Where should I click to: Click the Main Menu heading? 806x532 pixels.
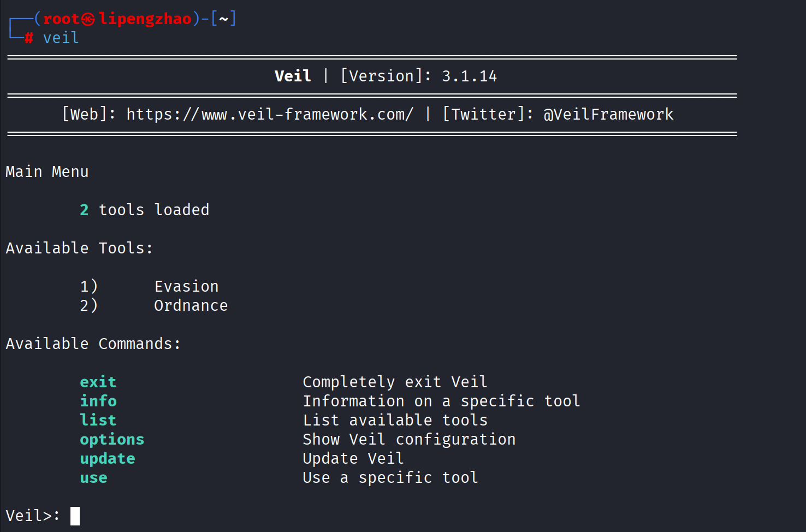pos(47,172)
